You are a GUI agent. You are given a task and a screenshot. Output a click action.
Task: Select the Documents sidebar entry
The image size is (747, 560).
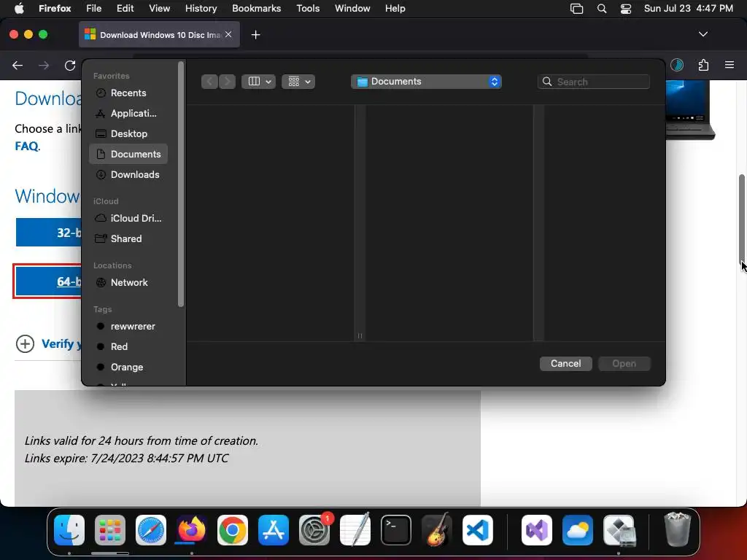click(x=128, y=155)
